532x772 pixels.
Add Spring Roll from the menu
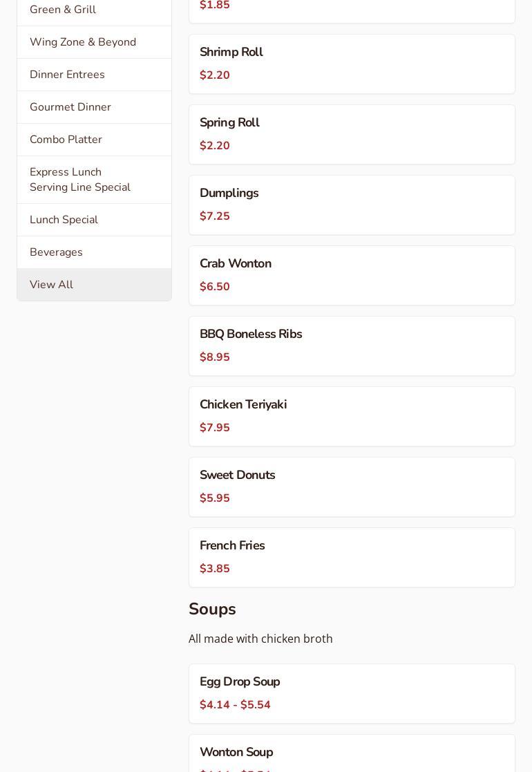(x=352, y=134)
